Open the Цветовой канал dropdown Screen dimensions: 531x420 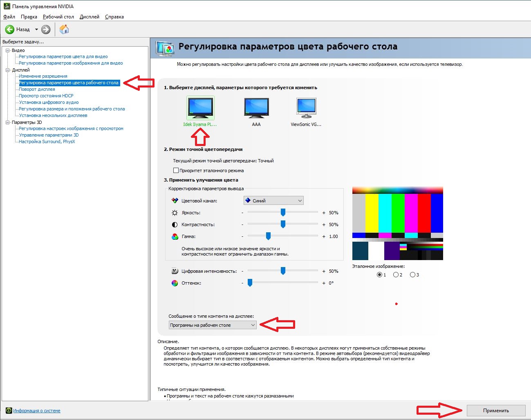tap(273, 201)
